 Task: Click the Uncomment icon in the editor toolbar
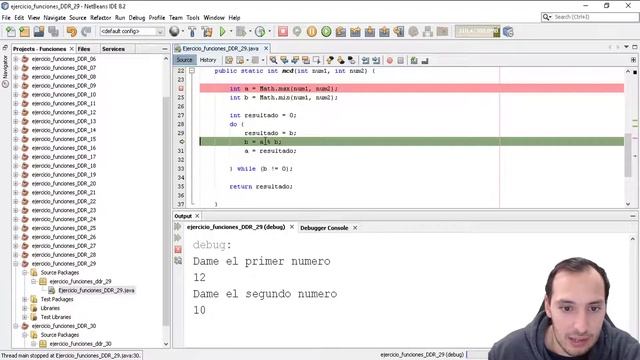tap(425, 60)
